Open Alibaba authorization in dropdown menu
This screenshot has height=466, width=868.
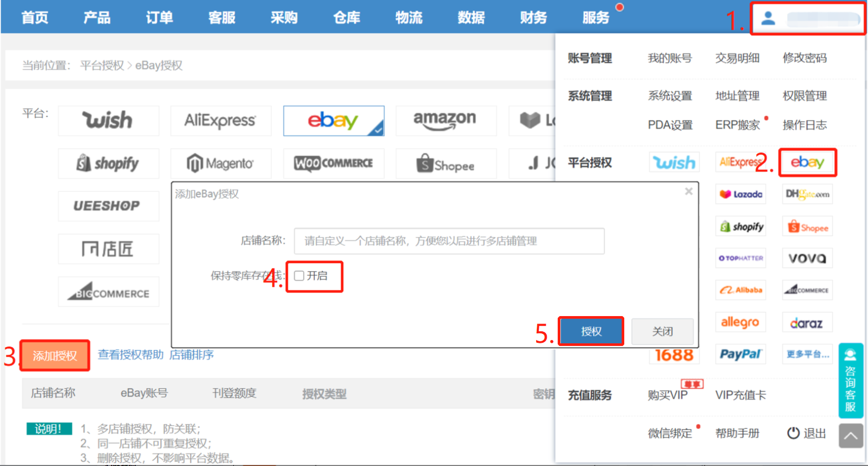point(740,290)
